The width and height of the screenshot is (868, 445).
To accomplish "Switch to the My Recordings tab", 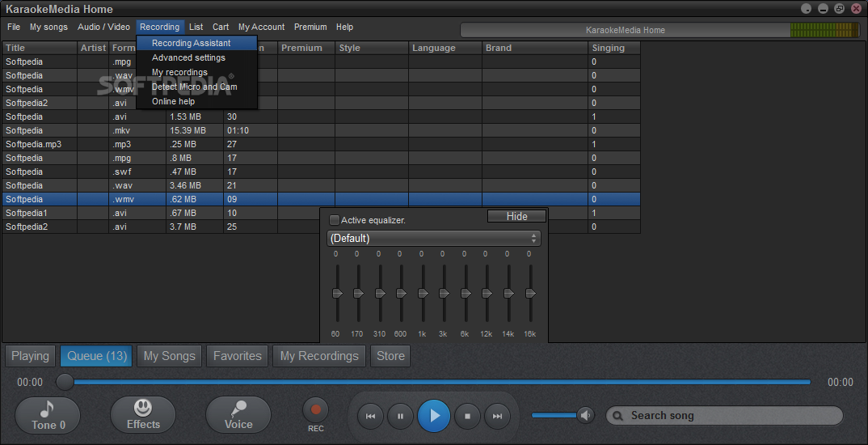I will tap(319, 356).
